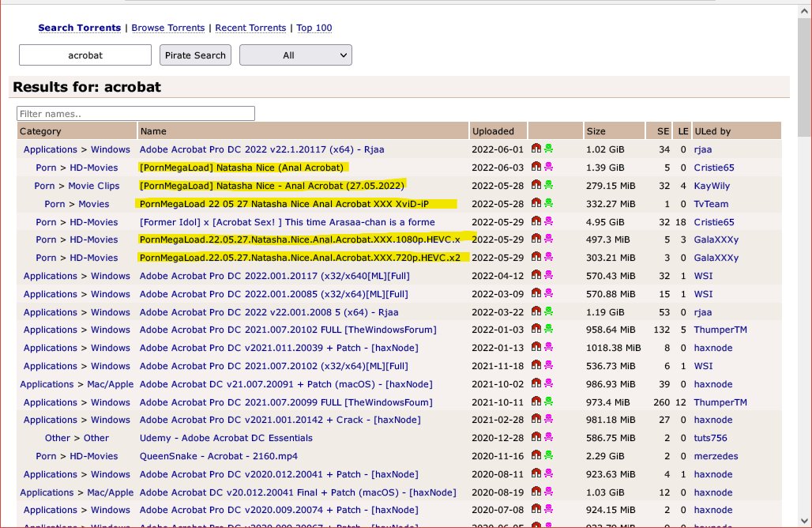Sort results by the ULed by column header

[736, 131]
